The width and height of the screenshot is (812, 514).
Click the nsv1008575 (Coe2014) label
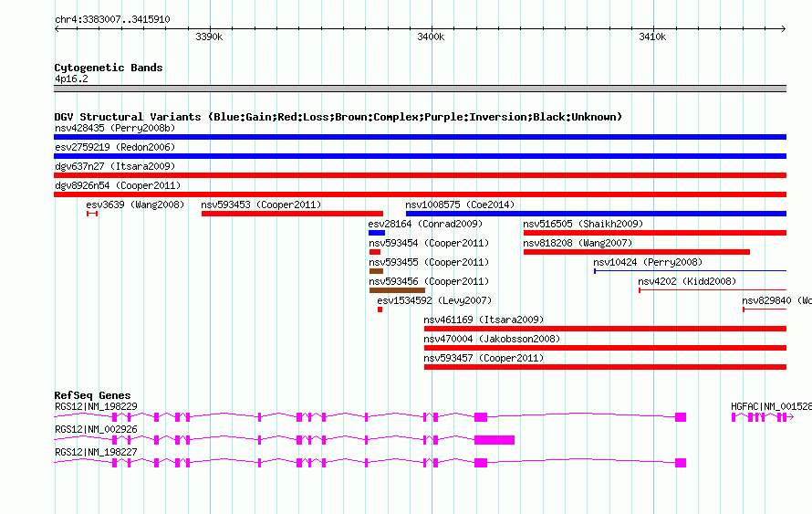[460, 205]
